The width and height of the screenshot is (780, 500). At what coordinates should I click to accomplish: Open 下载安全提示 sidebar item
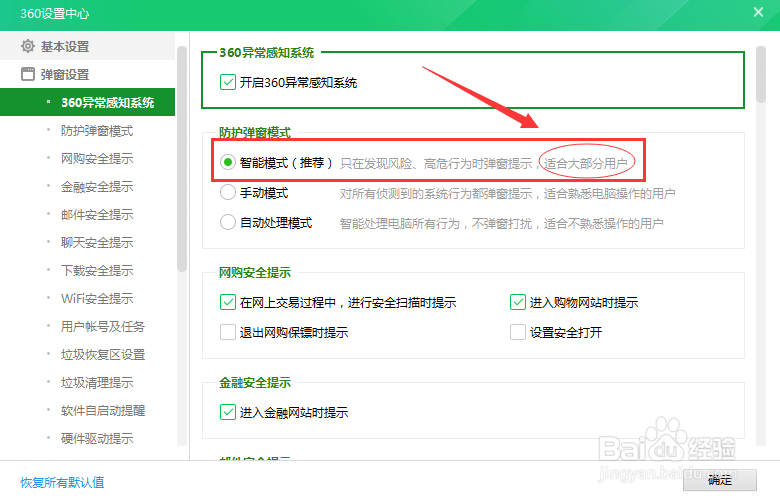coord(97,270)
